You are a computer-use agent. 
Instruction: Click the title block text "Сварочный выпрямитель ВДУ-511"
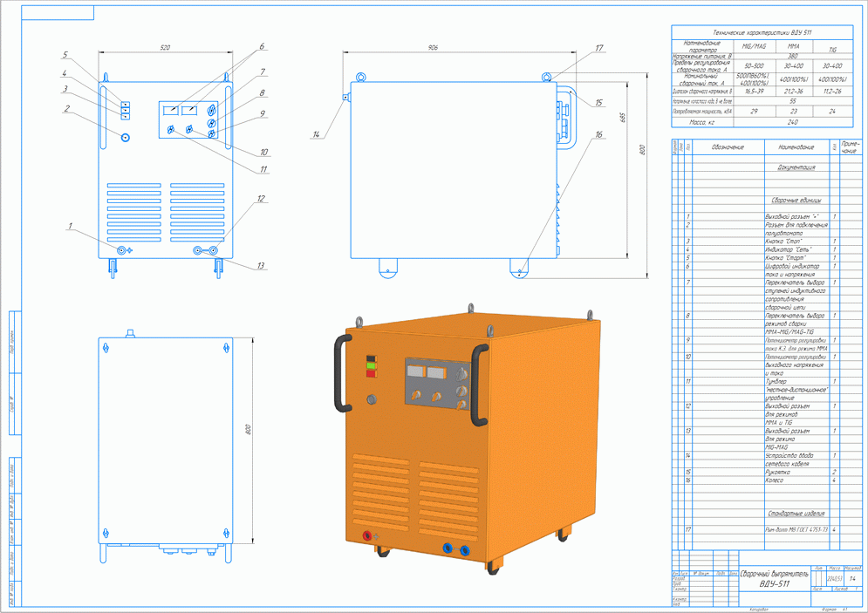(775, 579)
